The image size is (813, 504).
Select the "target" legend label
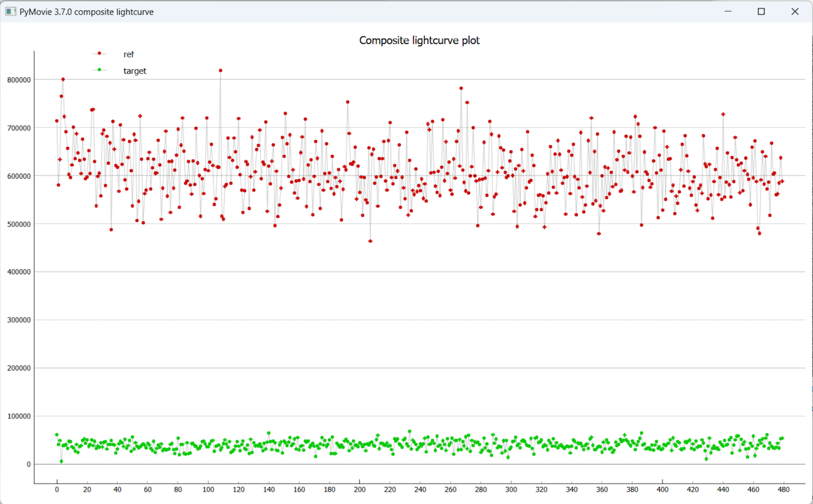pyautogui.click(x=135, y=71)
